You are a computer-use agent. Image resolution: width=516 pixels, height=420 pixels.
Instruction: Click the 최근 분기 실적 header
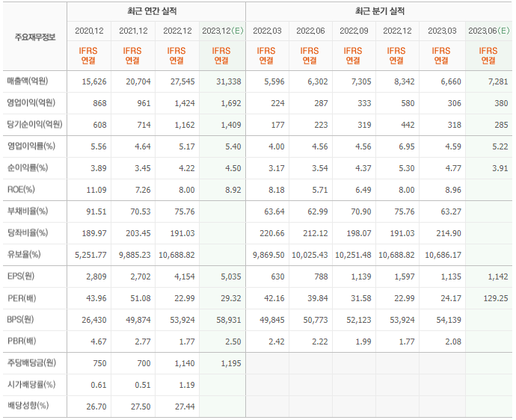click(379, 11)
